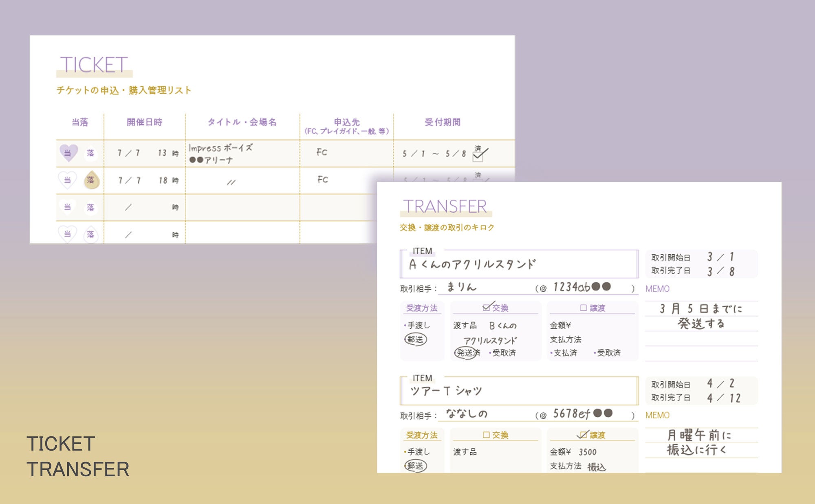The height and width of the screenshot is (504, 815).
Task: Click the TRANSFER page heading
Action: click(445, 207)
